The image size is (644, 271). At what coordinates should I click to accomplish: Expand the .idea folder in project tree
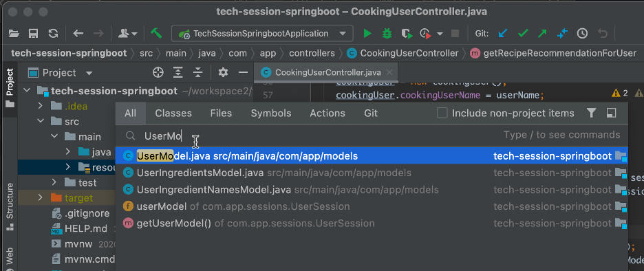[40, 106]
